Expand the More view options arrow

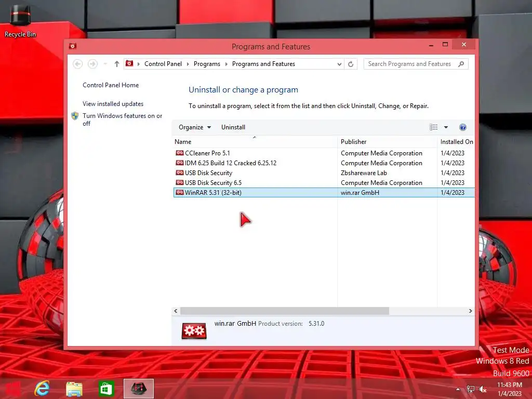[446, 127]
